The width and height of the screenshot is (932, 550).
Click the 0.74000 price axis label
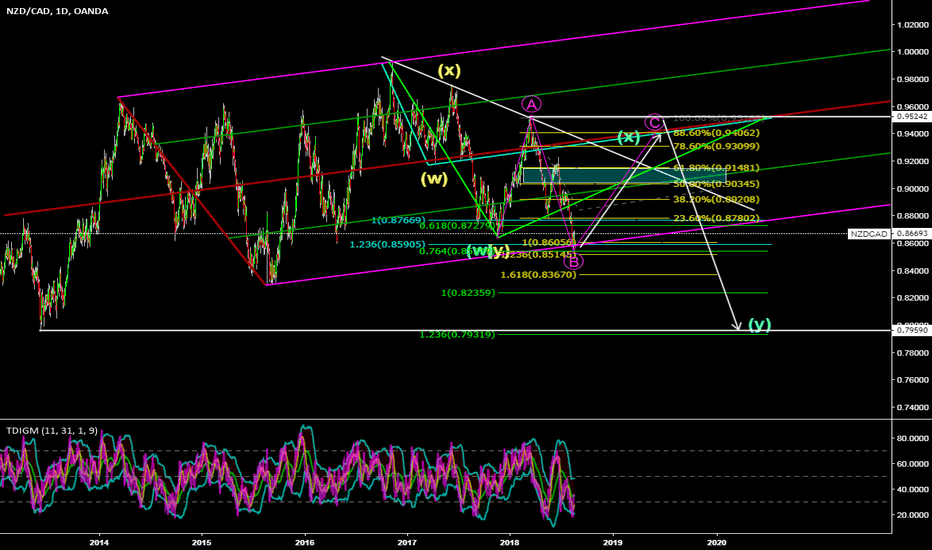click(x=913, y=408)
